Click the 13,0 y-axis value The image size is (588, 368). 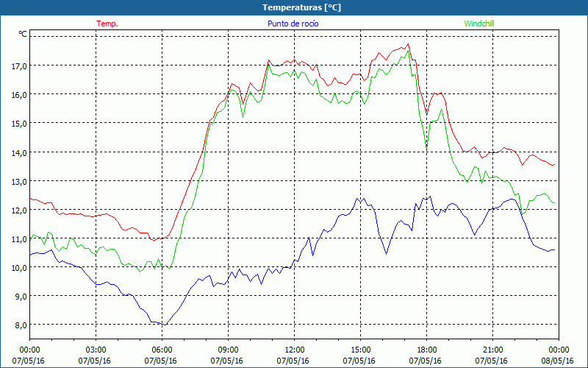(20, 181)
